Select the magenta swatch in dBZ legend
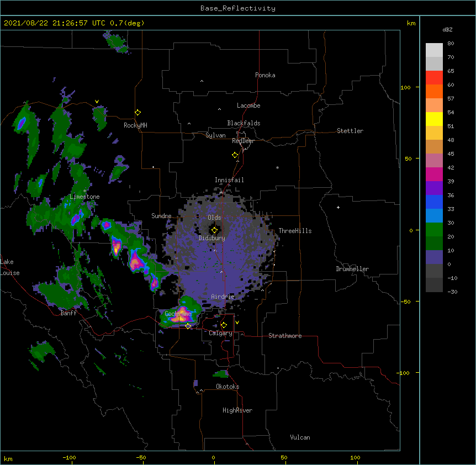This screenshot has height=465, width=476. (434, 174)
